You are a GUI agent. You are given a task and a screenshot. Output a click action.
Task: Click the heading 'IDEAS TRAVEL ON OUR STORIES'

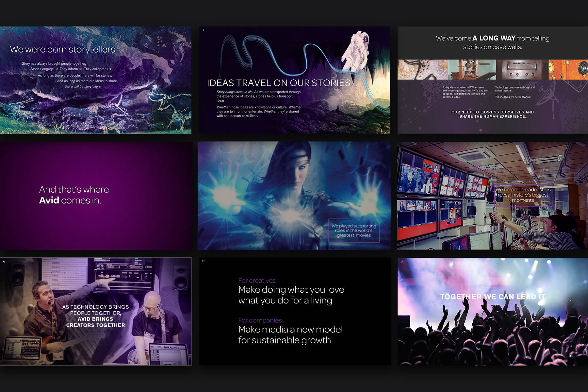[278, 83]
